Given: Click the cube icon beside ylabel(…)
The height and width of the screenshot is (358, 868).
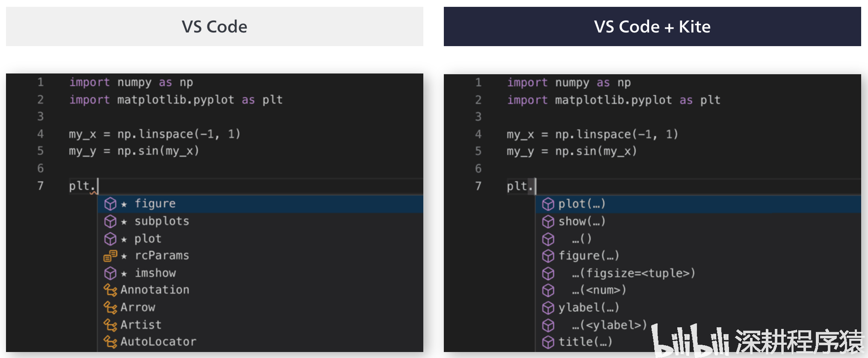Looking at the screenshot, I should (548, 308).
